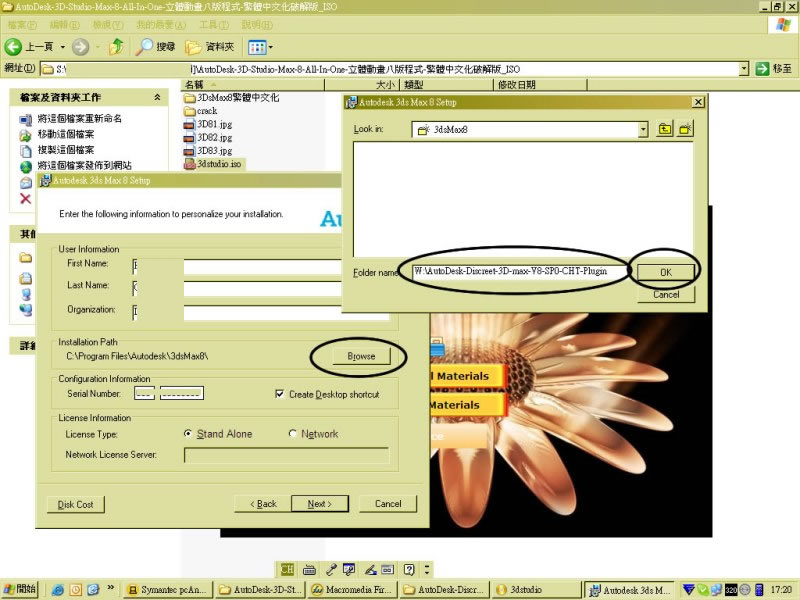
Task: Select the 3dstudio.iso file icon
Action: 189,164
